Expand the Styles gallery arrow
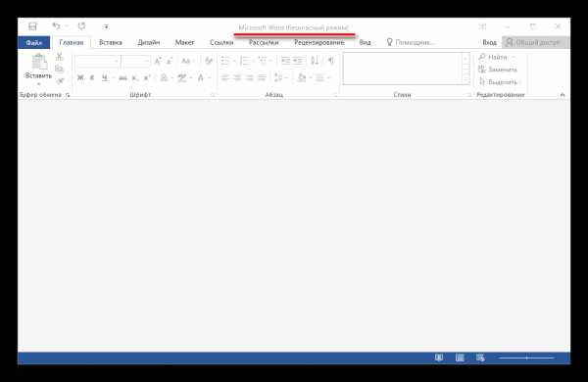Image resolution: width=588 pixels, height=382 pixels. pos(465,80)
